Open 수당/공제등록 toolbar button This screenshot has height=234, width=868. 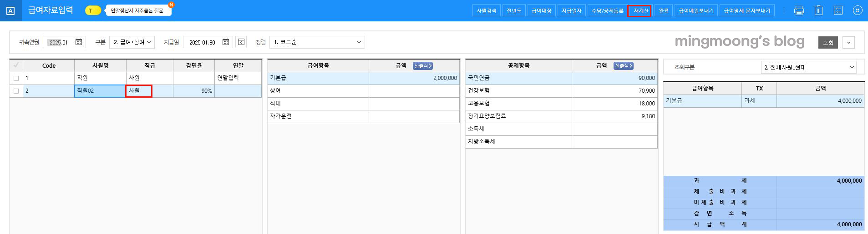[607, 10]
